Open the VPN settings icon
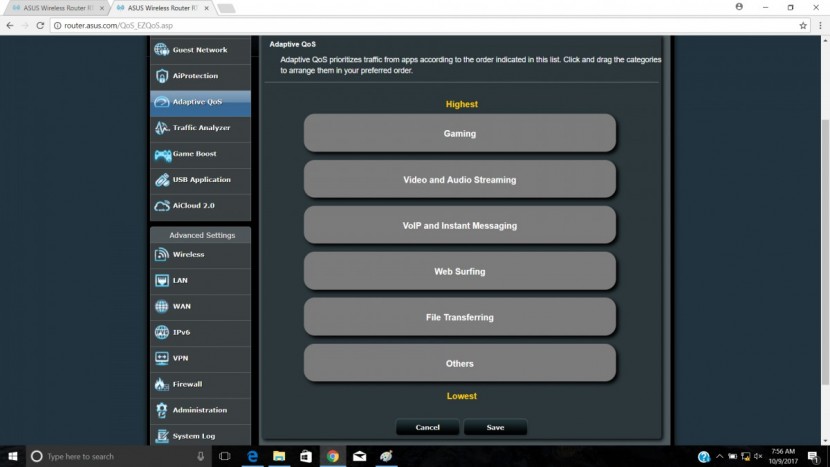 point(162,358)
